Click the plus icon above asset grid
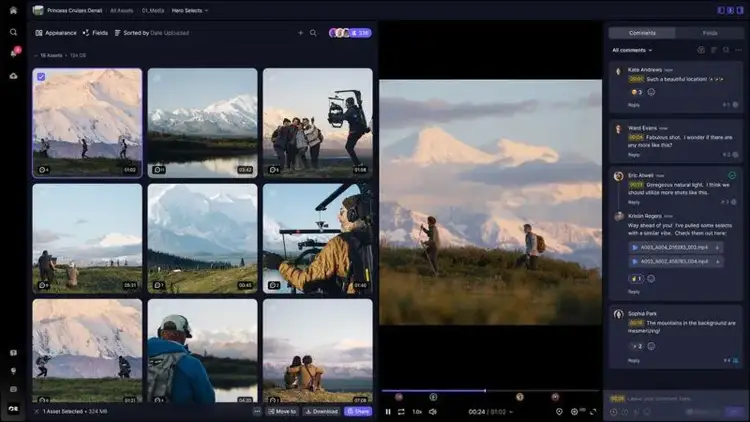The image size is (750, 422). pyautogui.click(x=300, y=33)
